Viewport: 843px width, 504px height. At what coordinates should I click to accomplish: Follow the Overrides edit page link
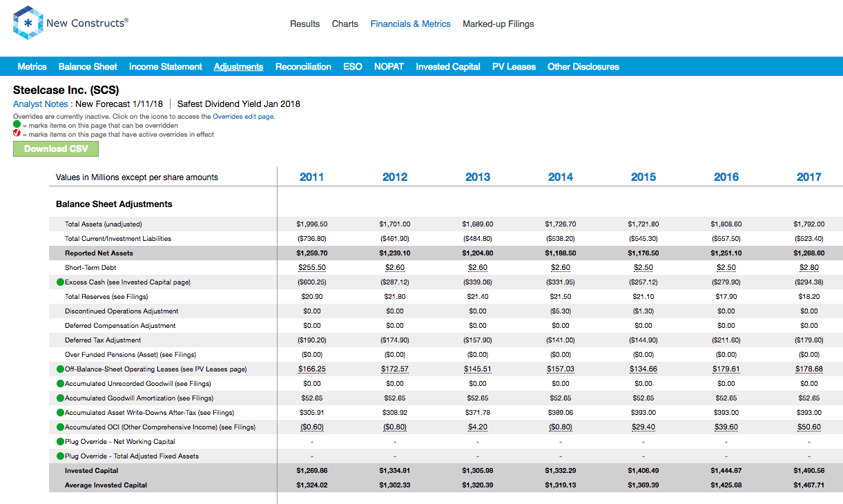[x=244, y=117]
